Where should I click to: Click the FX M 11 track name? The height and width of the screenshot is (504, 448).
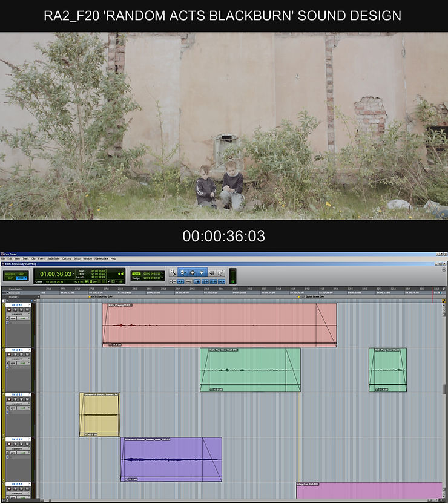[x=17, y=350]
